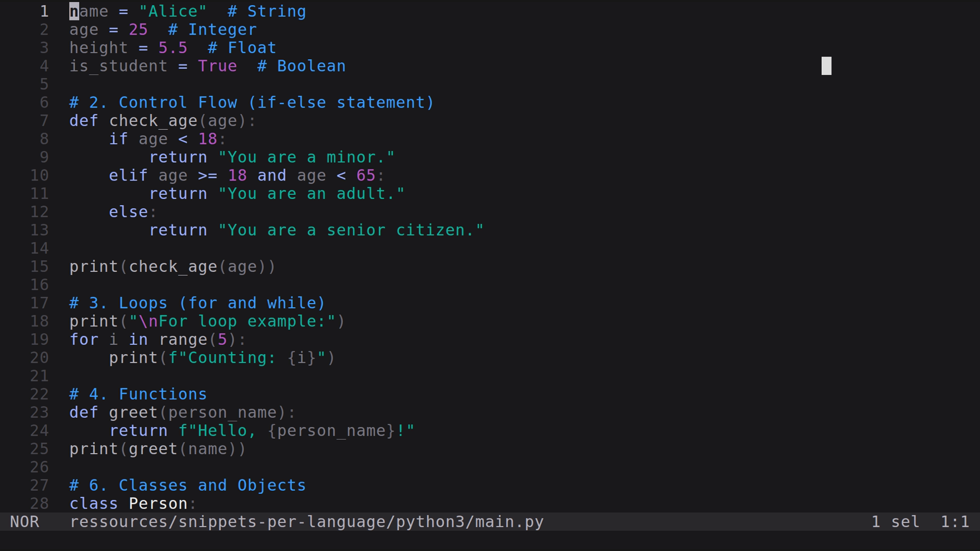This screenshot has height=551, width=980.
Task: Click the block cursor on line 4
Action: click(x=826, y=66)
